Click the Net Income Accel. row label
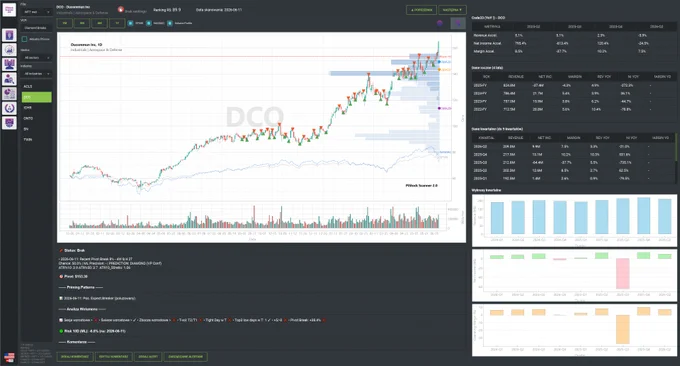The image size is (680, 366). pos(487,43)
